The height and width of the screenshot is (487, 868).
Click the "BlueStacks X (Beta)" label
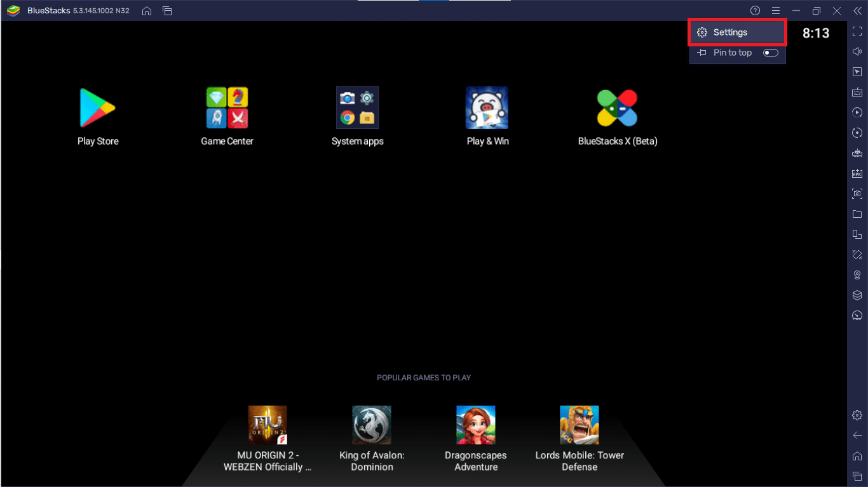[618, 141]
